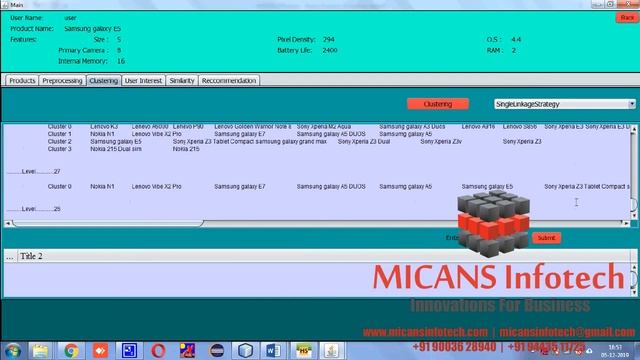Screen dimensions: 640x360
Task: Select 'Sony Xperia Z3 Dual' entry
Action: (x=364, y=142)
